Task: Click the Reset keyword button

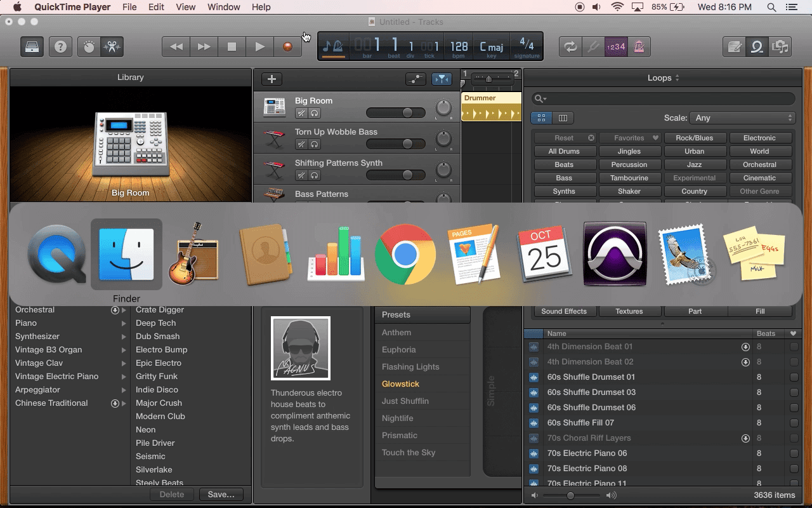Action: tap(565, 138)
